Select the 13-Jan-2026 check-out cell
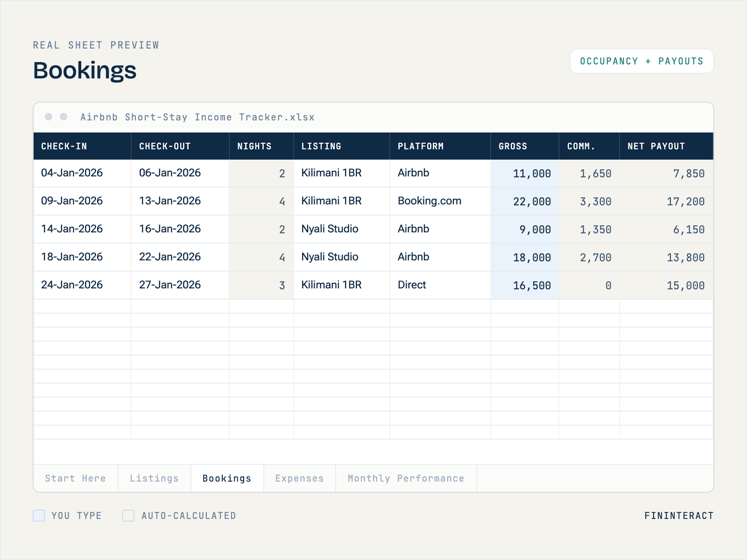Image resolution: width=747 pixels, height=560 pixels. 180,201
